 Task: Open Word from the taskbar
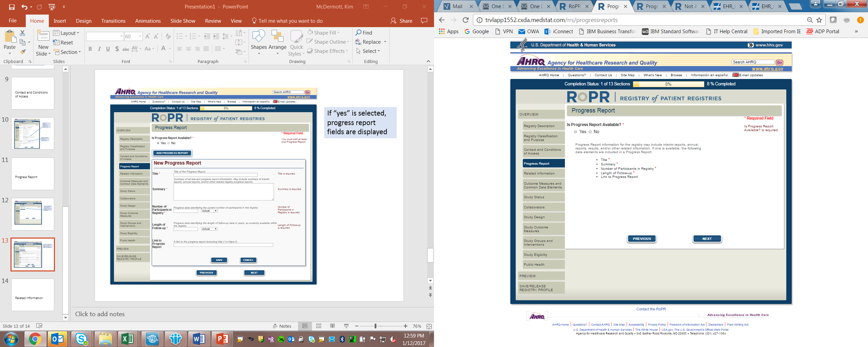coord(199,339)
